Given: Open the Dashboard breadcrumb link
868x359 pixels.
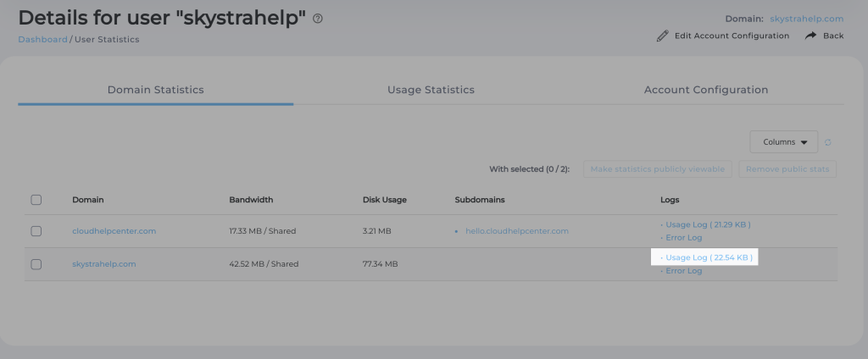Looking at the screenshot, I should point(42,39).
